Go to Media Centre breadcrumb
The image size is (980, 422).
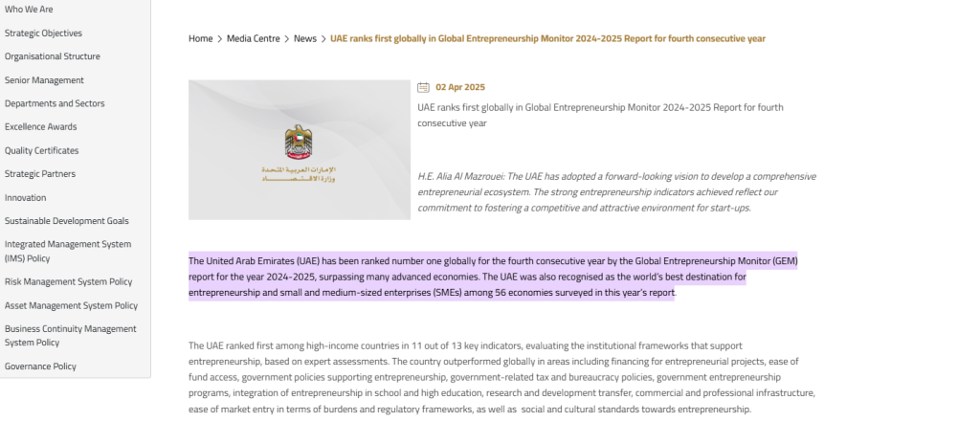(253, 39)
